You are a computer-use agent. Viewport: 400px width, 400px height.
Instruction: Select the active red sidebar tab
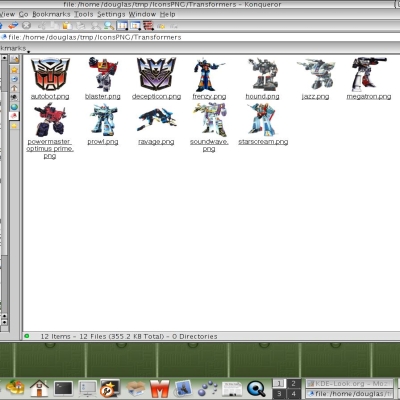(x=14, y=116)
